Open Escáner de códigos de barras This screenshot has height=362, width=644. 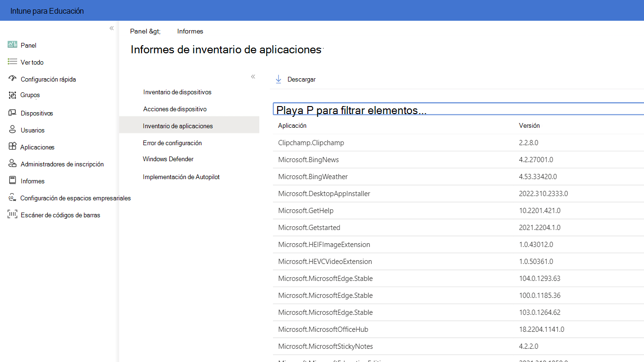pyautogui.click(x=59, y=215)
